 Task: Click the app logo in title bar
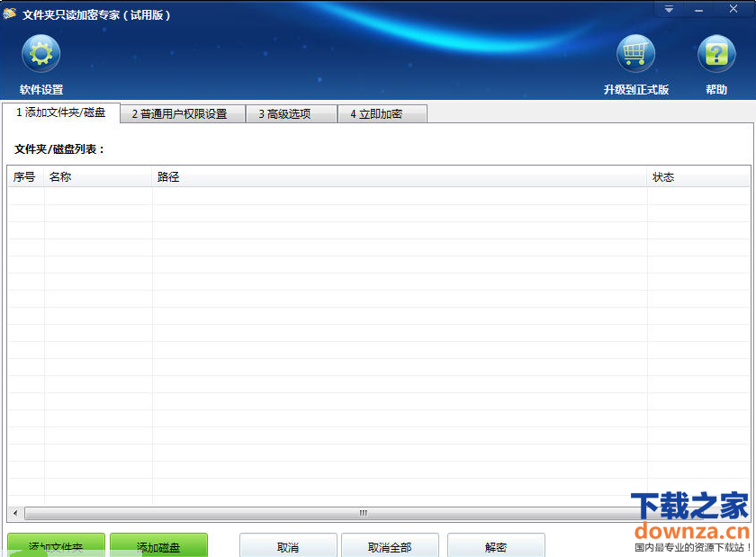pos(11,14)
